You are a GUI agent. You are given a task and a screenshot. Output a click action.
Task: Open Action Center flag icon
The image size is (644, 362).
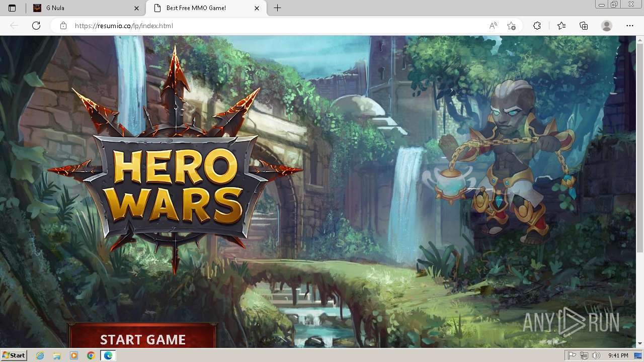(572, 355)
